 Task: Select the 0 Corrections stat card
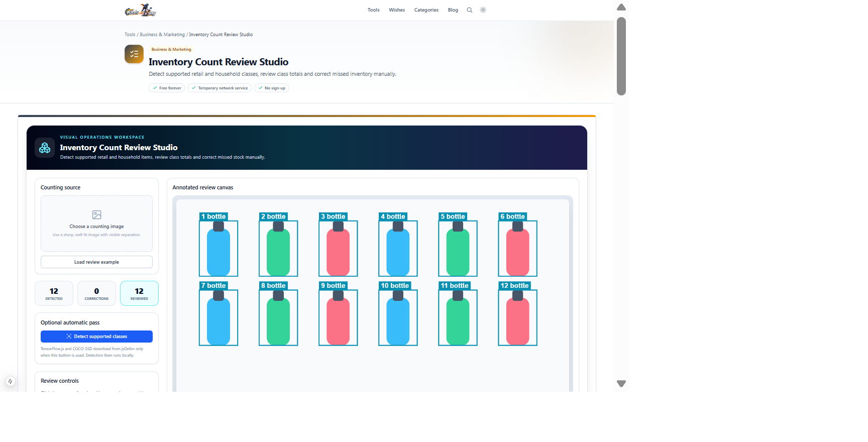[96, 293]
